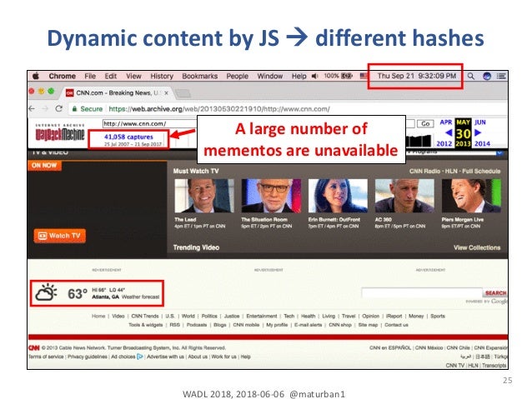
Task: Open CNN en ESPAÑOL link
Action: pos(390,348)
